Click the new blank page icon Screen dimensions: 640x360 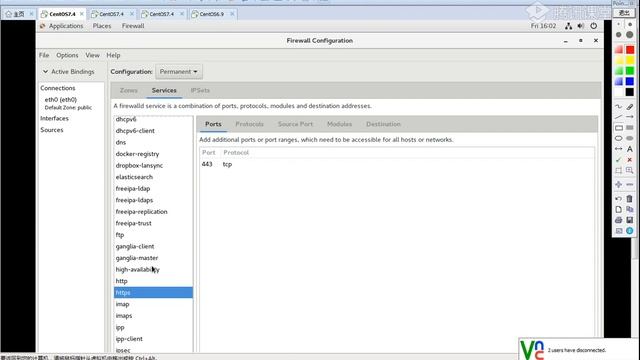(618, 209)
